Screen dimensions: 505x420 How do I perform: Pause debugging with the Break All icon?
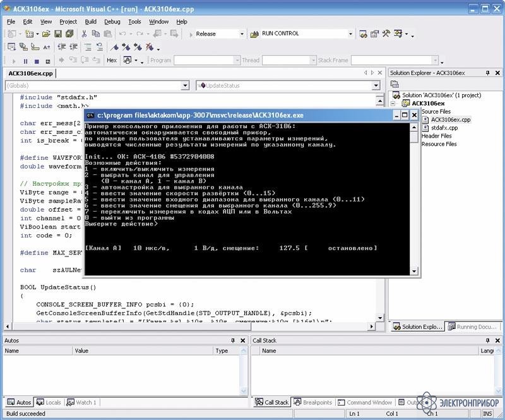[x=25, y=61]
